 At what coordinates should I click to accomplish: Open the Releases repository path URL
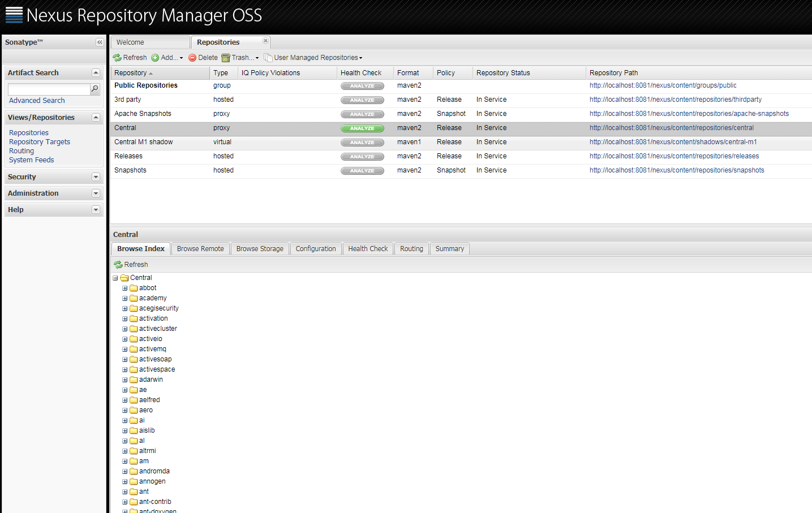[674, 156]
